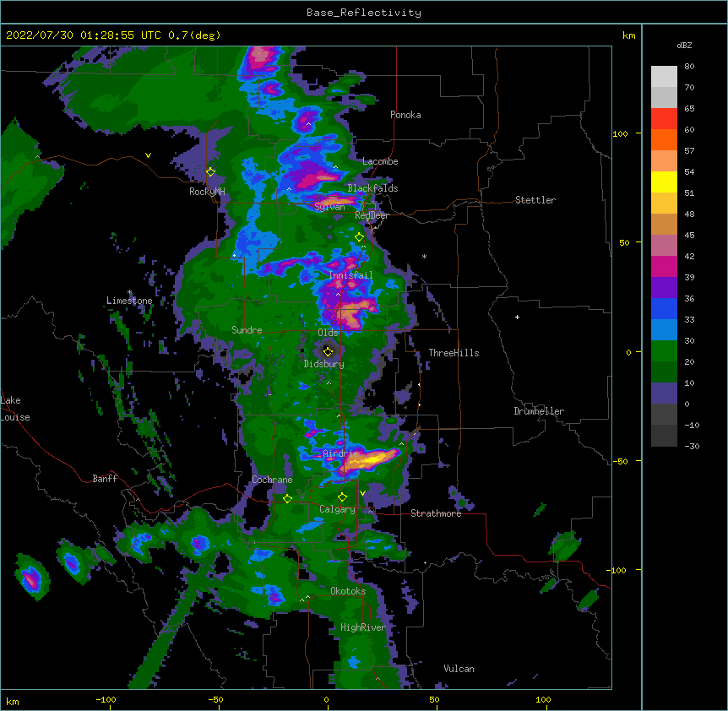
Task: Click the Ponoka city label
Action: pos(405,115)
